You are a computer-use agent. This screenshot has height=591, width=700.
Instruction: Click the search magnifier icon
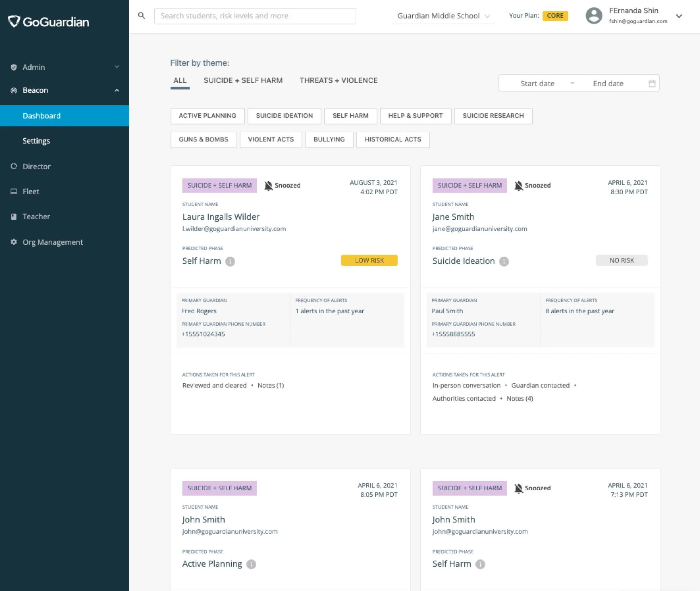tap(142, 15)
